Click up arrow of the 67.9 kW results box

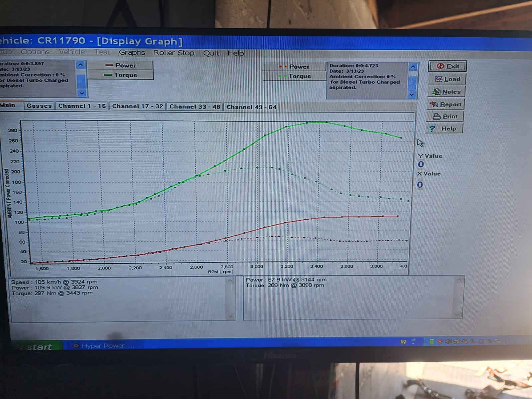(x=459, y=280)
